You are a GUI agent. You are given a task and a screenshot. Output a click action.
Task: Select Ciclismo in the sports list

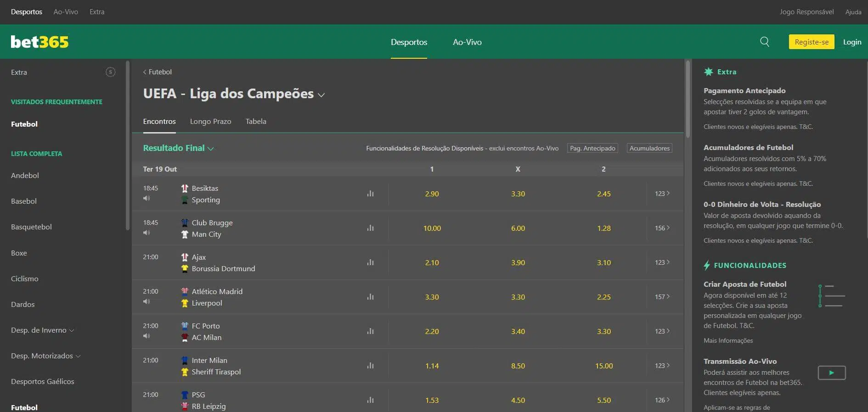coord(24,278)
